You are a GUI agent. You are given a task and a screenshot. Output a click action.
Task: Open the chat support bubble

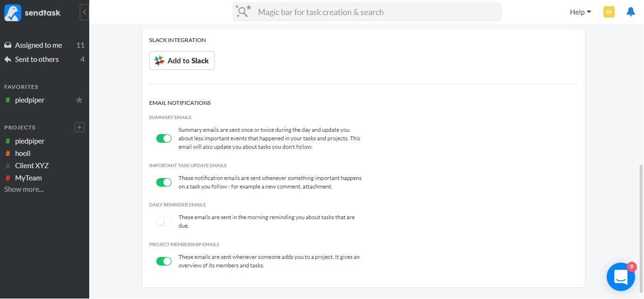620,276
